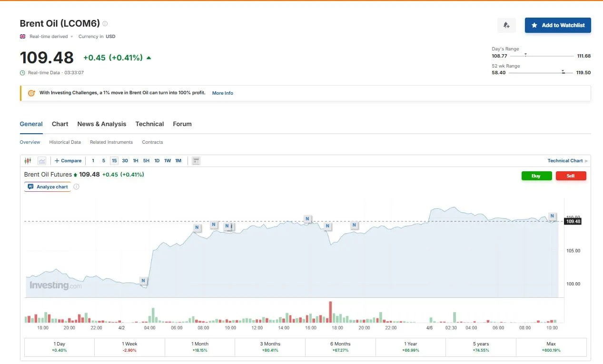Open the Historical Data sub-tab
This screenshot has width=603, height=364.
click(x=65, y=142)
